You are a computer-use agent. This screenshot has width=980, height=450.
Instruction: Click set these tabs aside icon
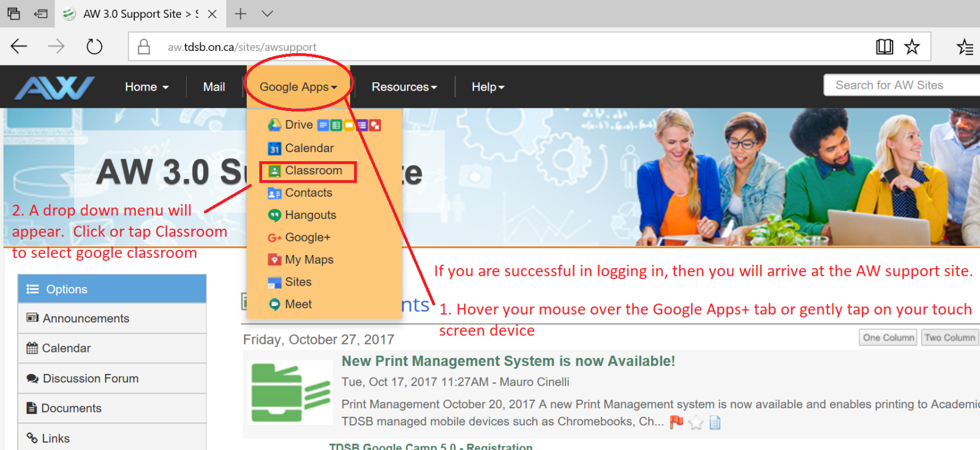point(41,13)
